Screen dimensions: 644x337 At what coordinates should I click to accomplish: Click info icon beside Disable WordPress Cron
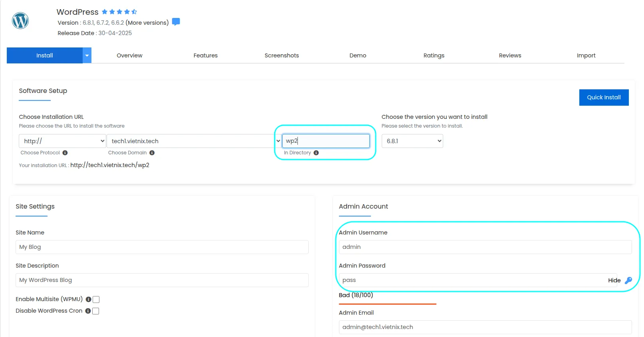pos(88,311)
